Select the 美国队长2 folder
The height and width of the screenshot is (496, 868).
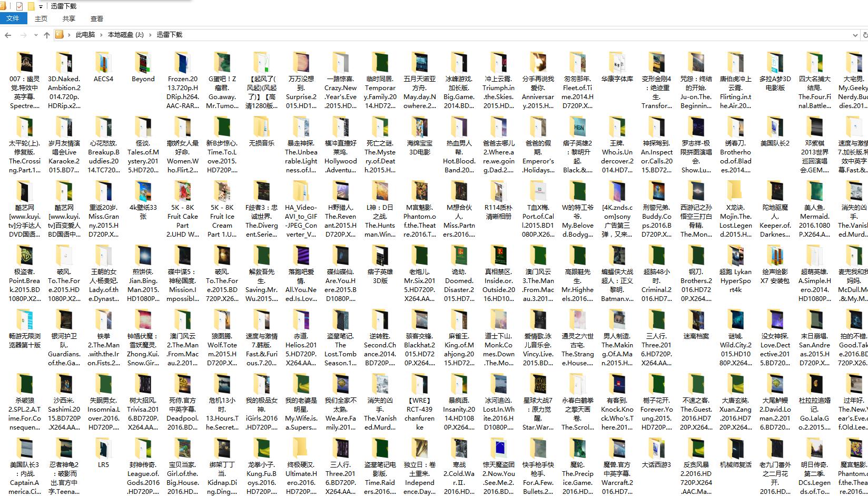[x=775, y=132]
